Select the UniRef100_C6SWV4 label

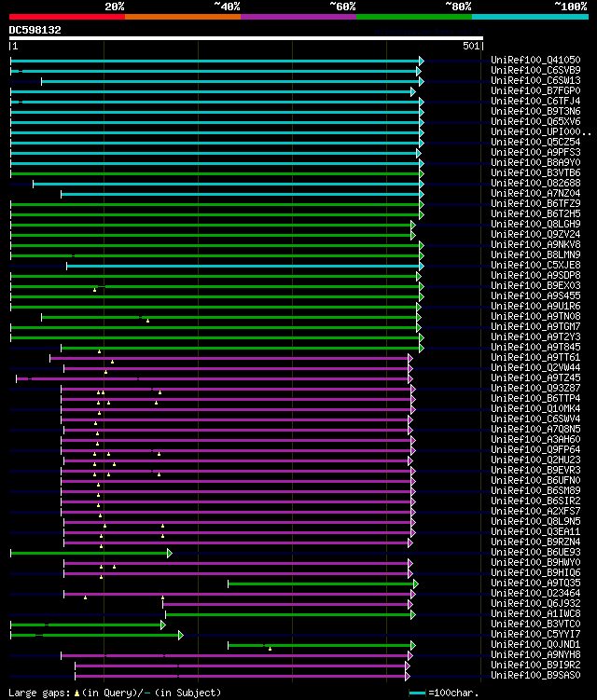(x=535, y=419)
